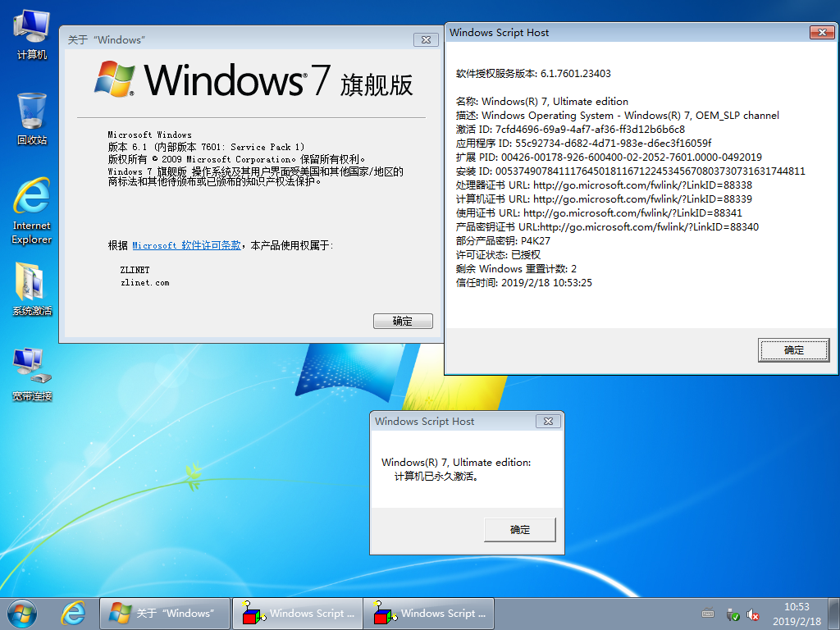The height and width of the screenshot is (630, 840).
Task: Click the Windows 7 flag logo
Action: (115, 79)
